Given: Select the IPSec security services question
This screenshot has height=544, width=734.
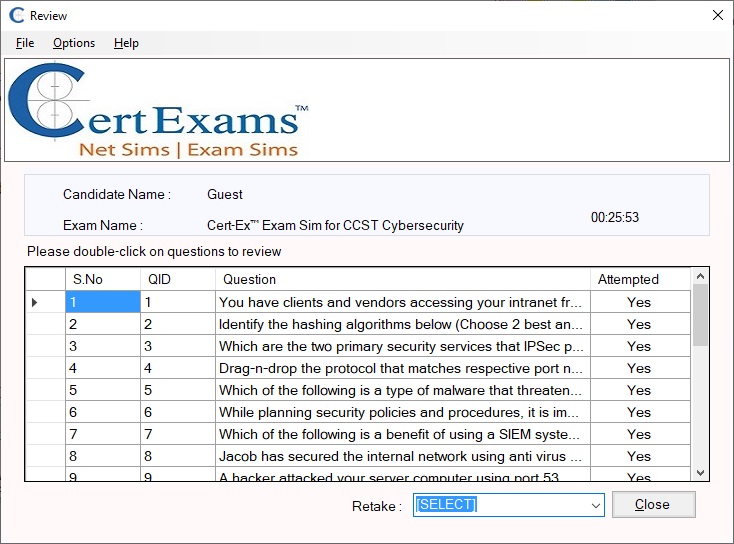Looking at the screenshot, I should [400, 346].
